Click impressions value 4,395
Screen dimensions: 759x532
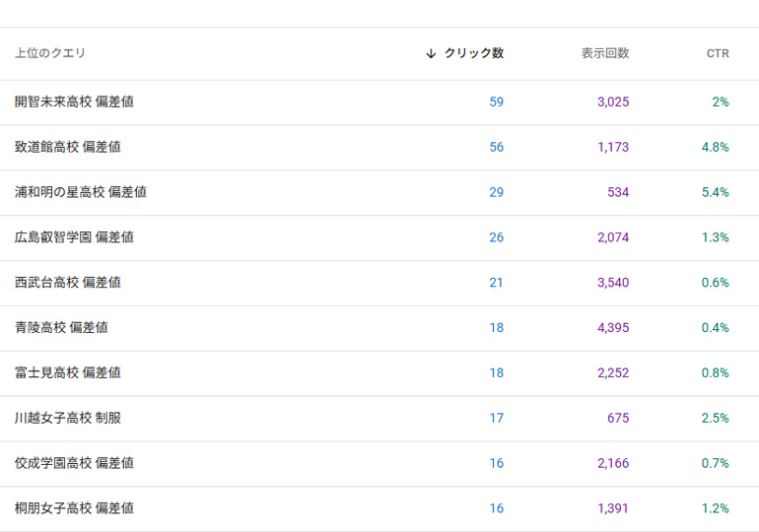pos(612,328)
